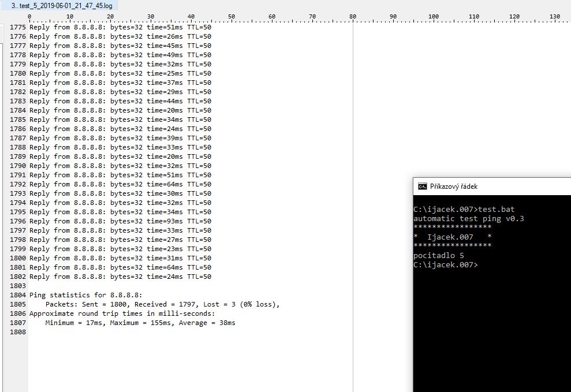Screen dimensions: 571x392
Task: Click the last C:\ijacek.007> prompt in console
Action: [445, 265]
